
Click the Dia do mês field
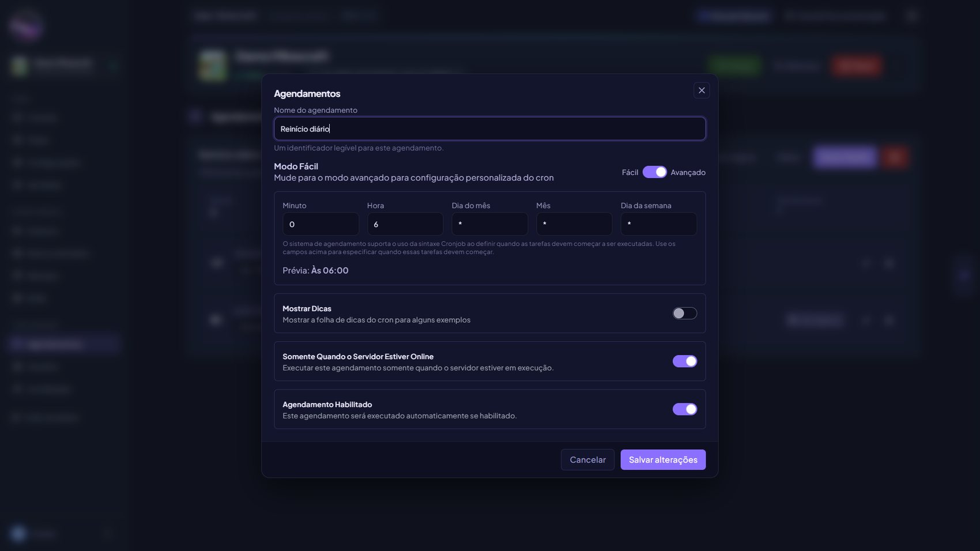pos(489,224)
